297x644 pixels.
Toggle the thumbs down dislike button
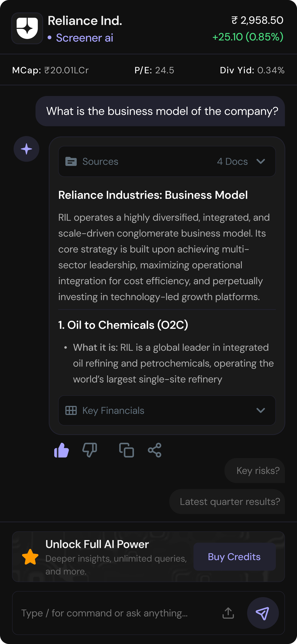point(90,450)
